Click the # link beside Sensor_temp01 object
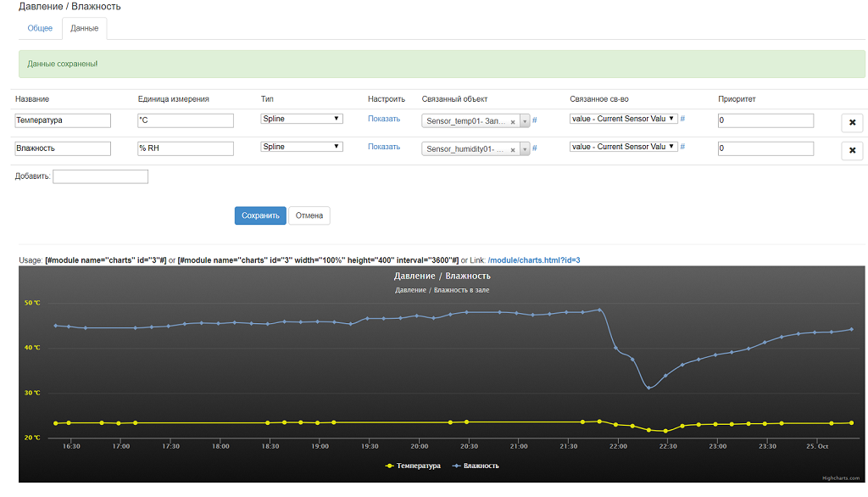Screen dimensions: 868x497 [x=535, y=120]
